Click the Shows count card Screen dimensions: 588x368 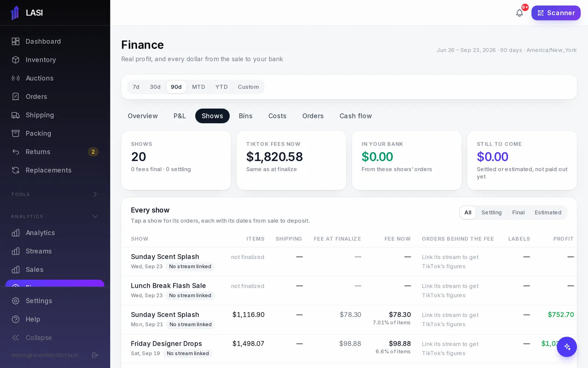pyautogui.click(x=176, y=160)
